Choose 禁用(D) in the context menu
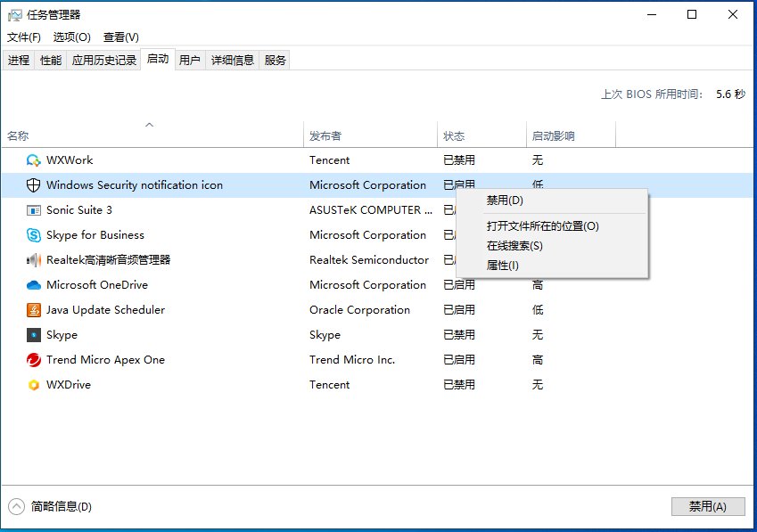This screenshot has height=532, width=757. click(x=504, y=201)
